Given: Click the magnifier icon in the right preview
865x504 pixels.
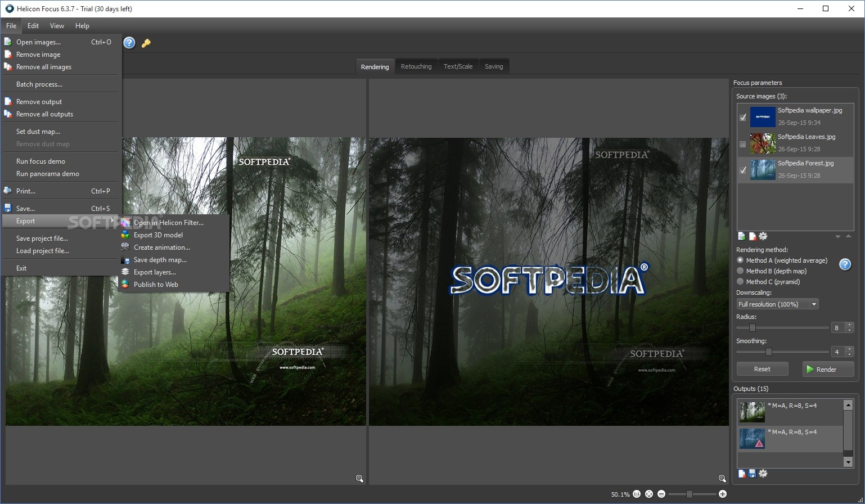Looking at the screenshot, I should [x=722, y=479].
